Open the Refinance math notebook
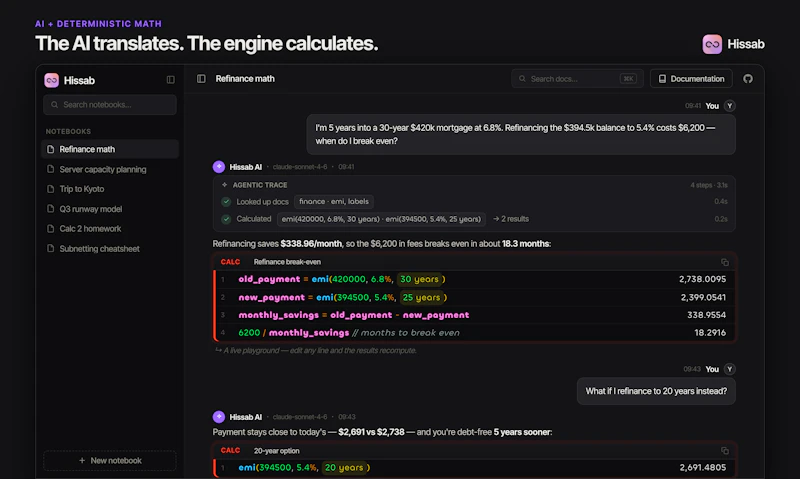The height and width of the screenshot is (479, 800). point(110,149)
